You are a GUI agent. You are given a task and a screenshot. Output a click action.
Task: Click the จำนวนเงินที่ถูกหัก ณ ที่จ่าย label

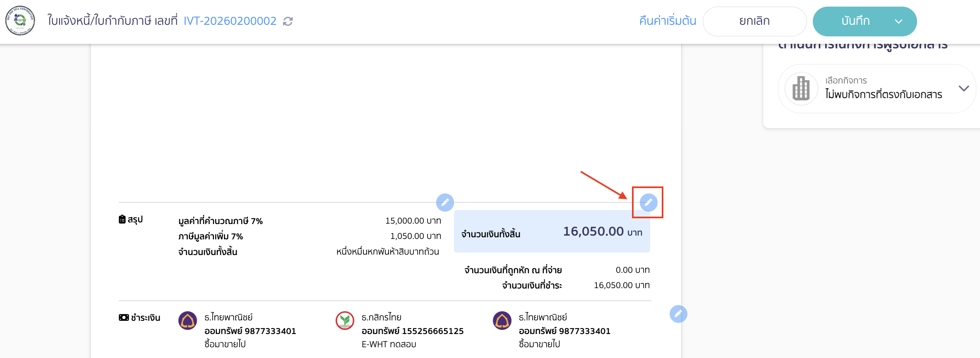[513, 270]
